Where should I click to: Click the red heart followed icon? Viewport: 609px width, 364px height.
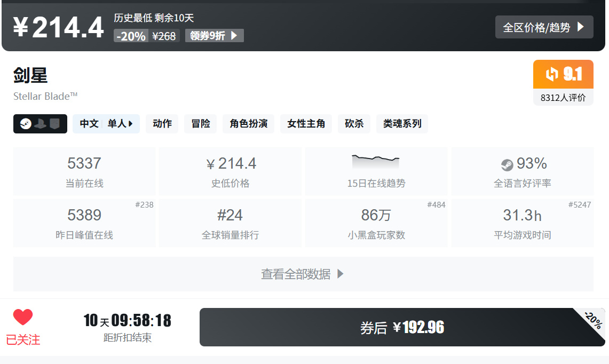[x=23, y=316]
